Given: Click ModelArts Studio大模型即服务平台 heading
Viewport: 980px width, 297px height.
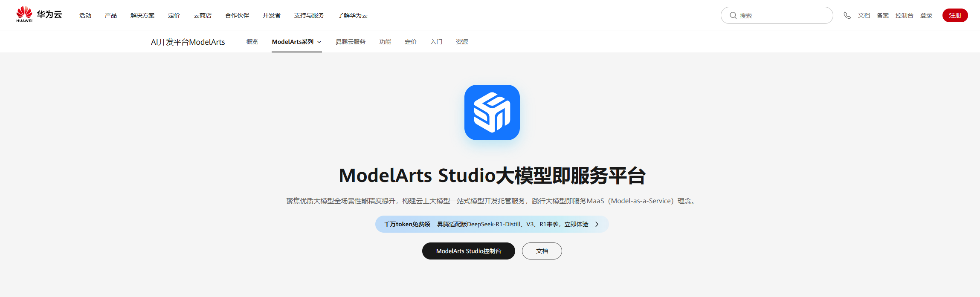Looking at the screenshot, I should 492,176.
